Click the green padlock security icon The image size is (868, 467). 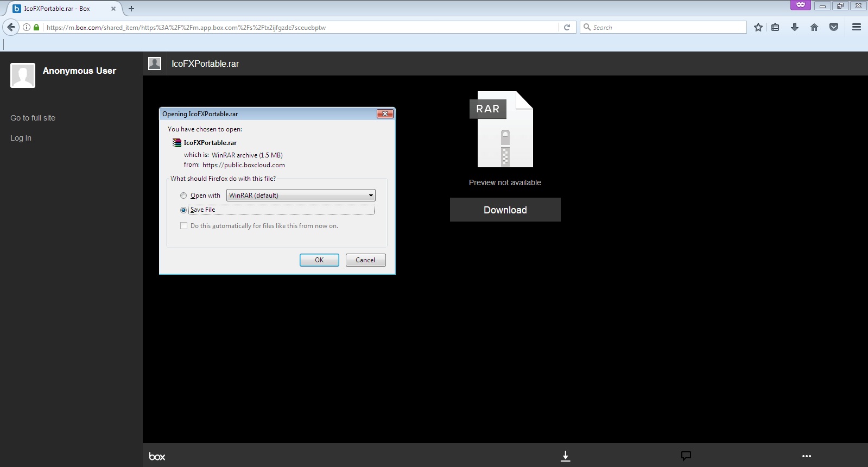pos(37,27)
